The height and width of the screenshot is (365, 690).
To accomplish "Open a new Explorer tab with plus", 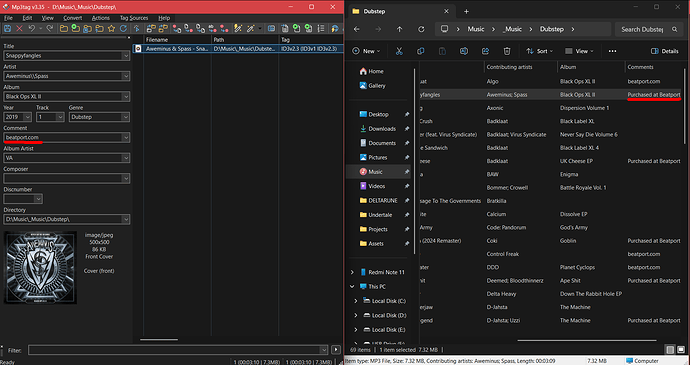I will click(x=466, y=11).
